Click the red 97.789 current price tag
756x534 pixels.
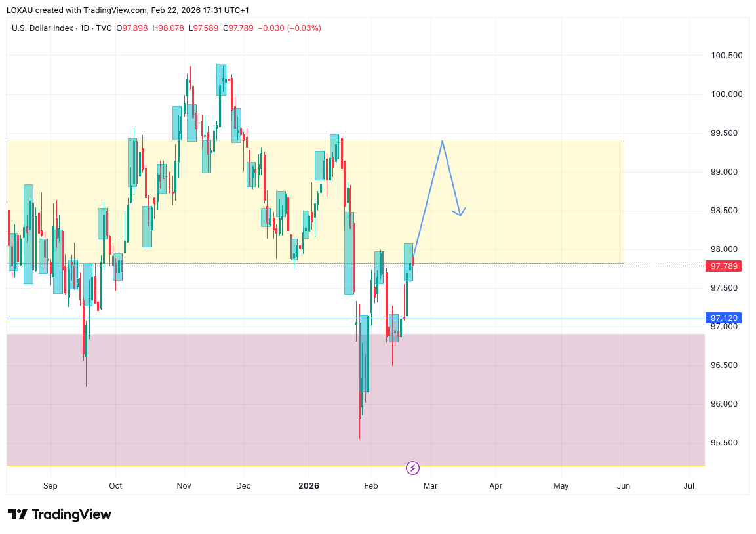[x=723, y=266]
